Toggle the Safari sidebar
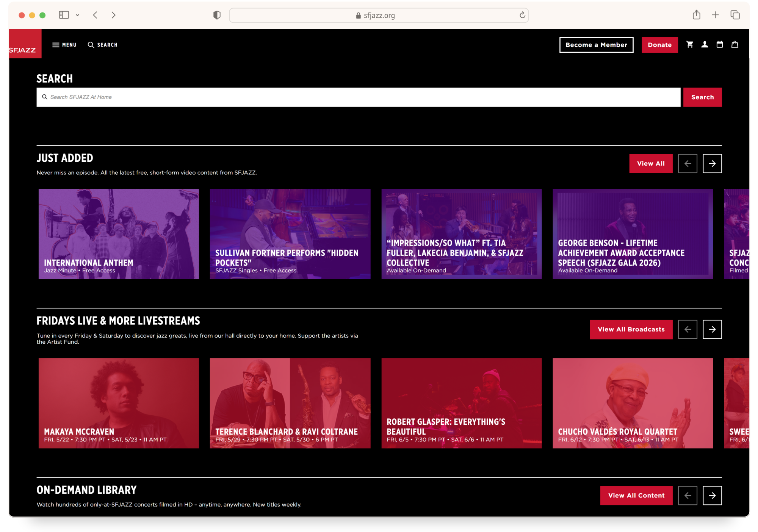758x532 pixels. [x=64, y=15]
